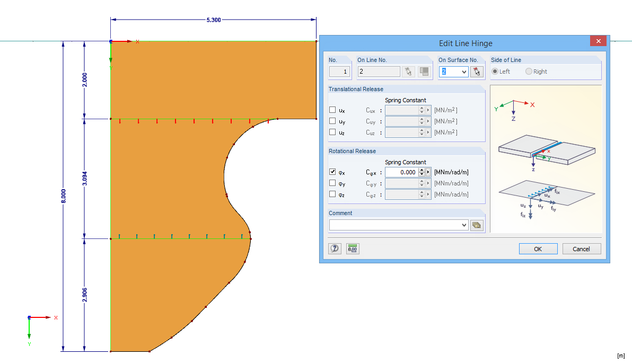Open the Cφz spring constant arrow menu
This screenshot has width=632, height=364.
[x=428, y=194]
